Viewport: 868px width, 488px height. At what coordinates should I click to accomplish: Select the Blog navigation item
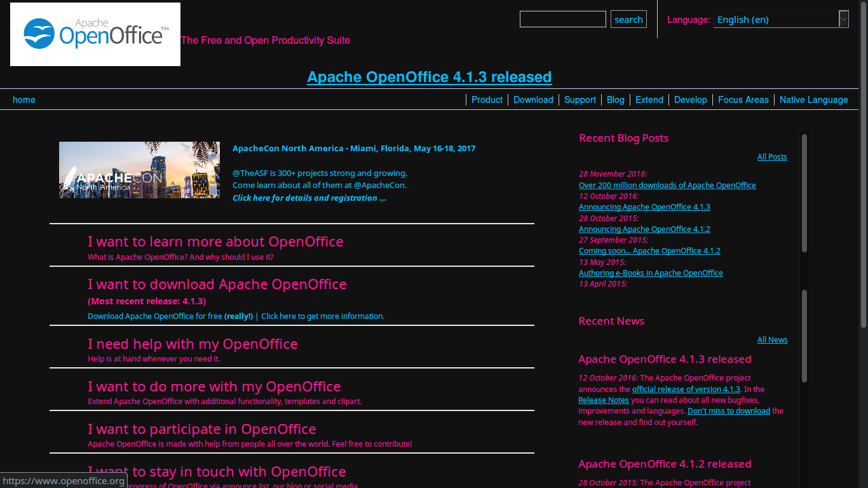(614, 100)
